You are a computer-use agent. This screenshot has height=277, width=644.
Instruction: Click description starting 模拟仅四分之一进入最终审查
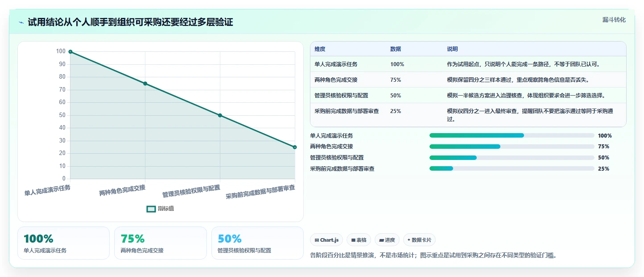pos(530,115)
